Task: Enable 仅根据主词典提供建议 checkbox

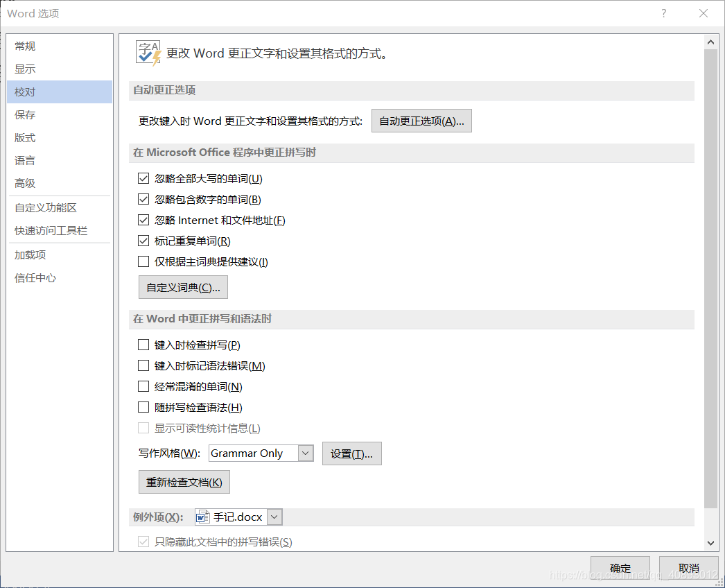Action: click(143, 261)
